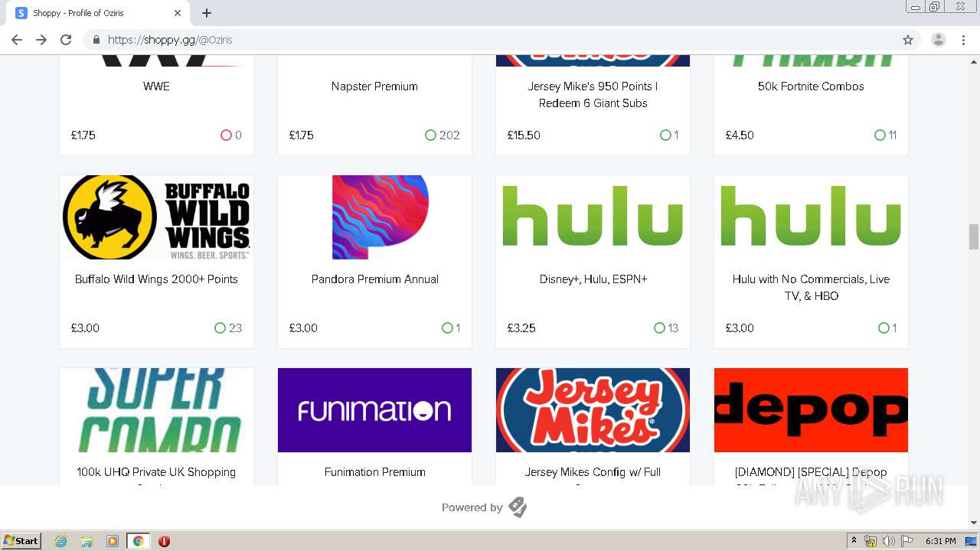The image size is (980, 551).
Task: Click the red out-of-stock circle for WWE
Action: (x=226, y=135)
